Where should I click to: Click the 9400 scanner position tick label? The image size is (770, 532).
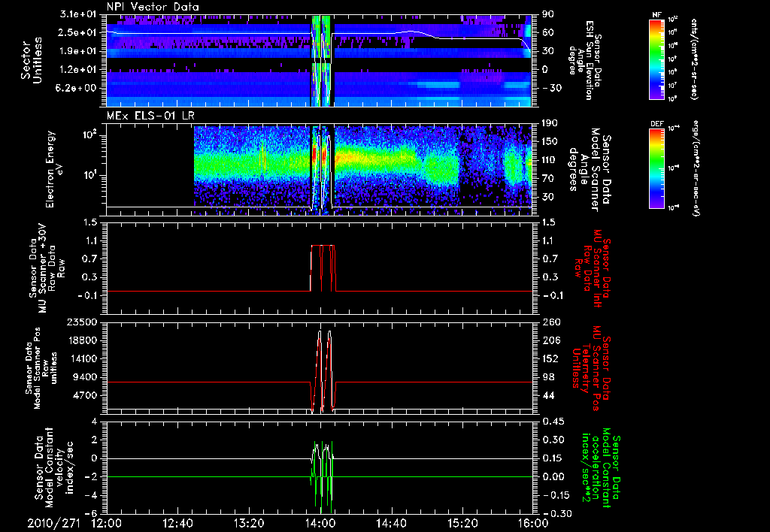click(x=86, y=377)
